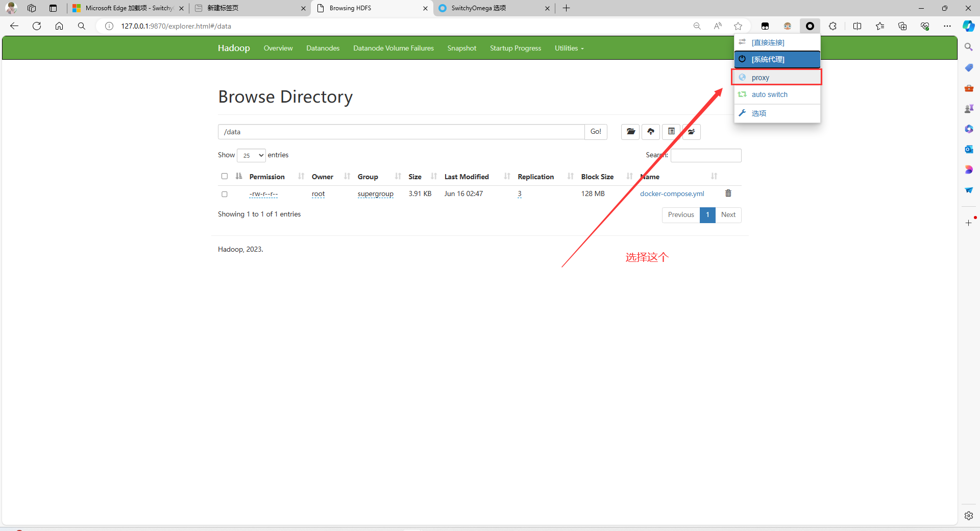This screenshot has width=980, height=531.
Task: Open the browser extensions puzzle icon
Action: click(832, 26)
